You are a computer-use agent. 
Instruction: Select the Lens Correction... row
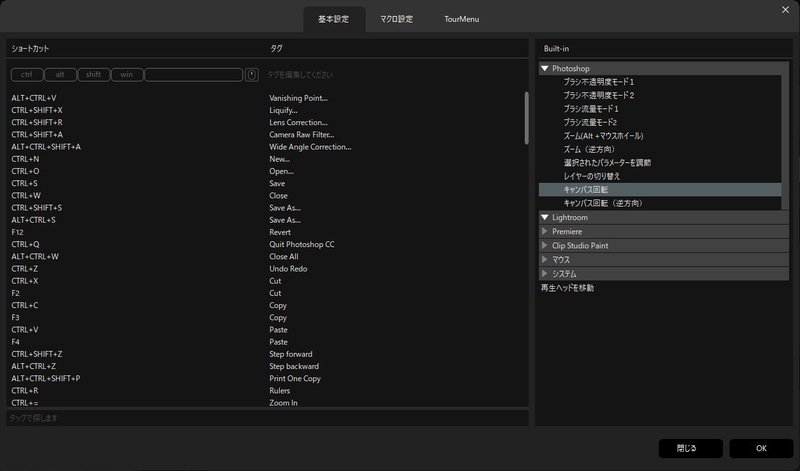point(265,122)
